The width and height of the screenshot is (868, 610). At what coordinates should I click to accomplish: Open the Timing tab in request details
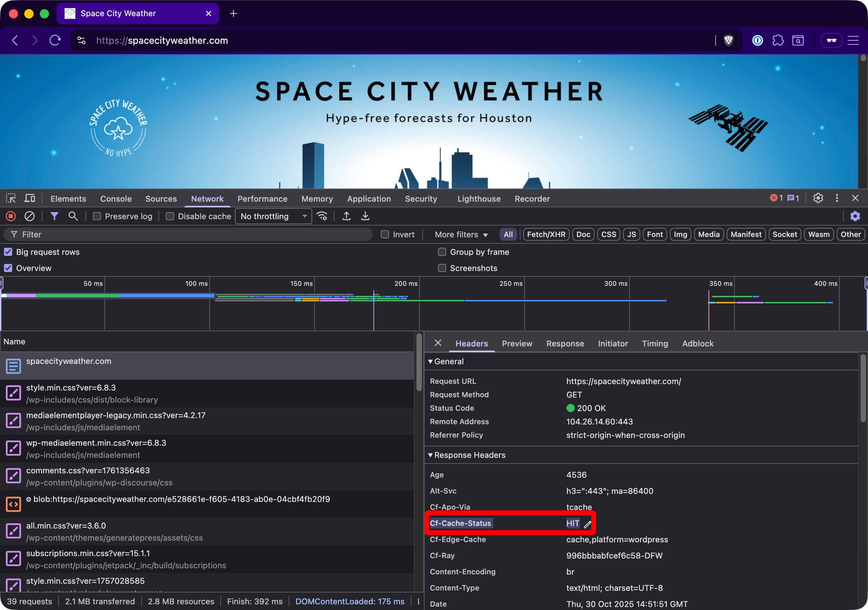(x=654, y=343)
